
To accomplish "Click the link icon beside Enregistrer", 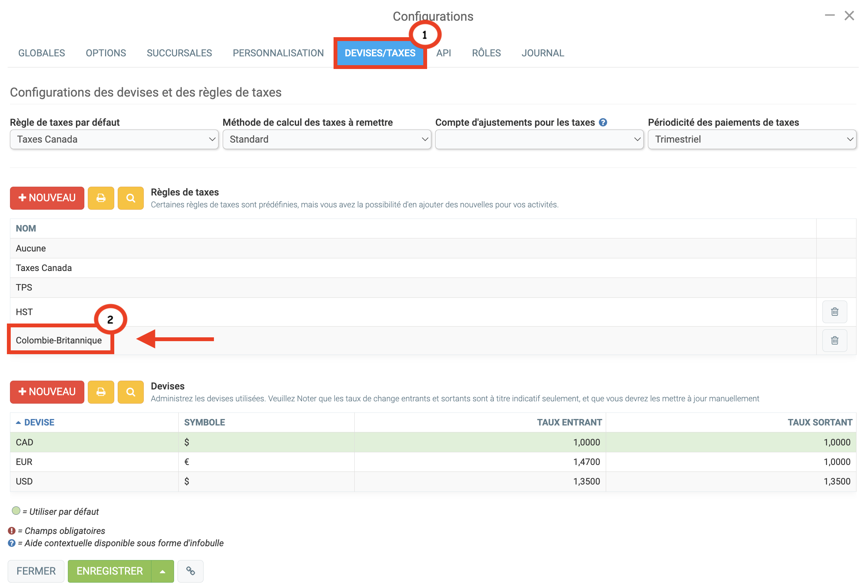I will click(x=191, y=571).
